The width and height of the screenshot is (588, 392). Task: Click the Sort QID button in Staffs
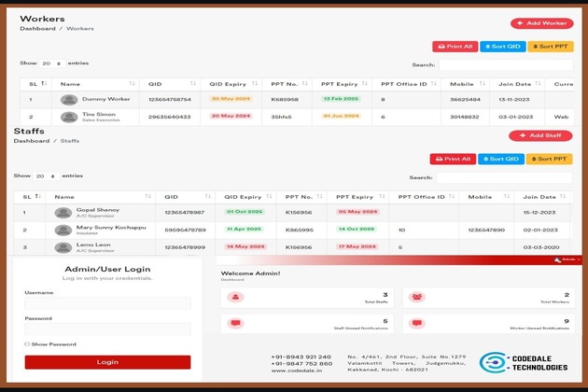(x=501, y=159)
